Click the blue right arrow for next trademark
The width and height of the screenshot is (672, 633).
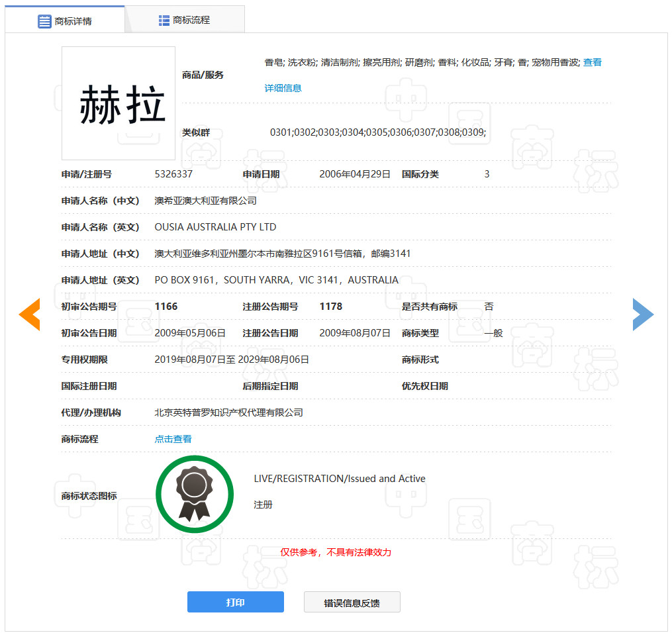click(x=643, y=314)
